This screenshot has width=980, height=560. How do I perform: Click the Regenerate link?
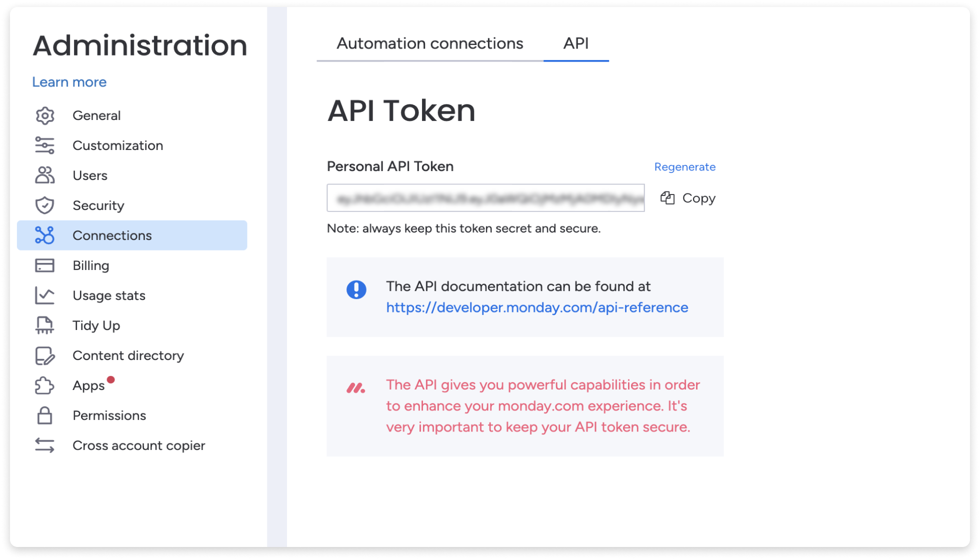click(x=684, y=166)
